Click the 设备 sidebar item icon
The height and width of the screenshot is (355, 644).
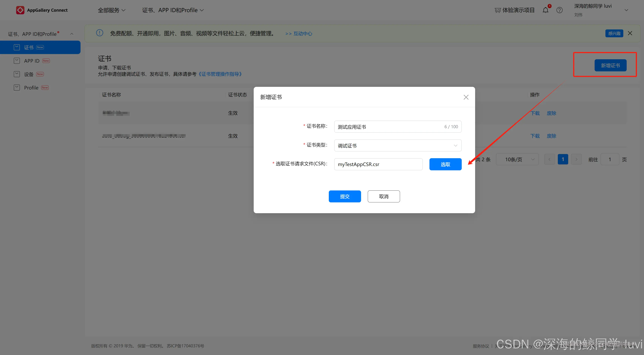[17, 74]
